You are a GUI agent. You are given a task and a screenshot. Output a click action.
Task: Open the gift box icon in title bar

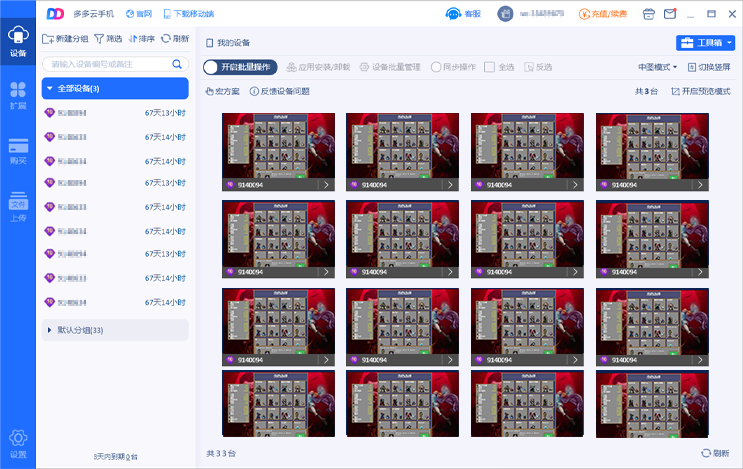649,14
